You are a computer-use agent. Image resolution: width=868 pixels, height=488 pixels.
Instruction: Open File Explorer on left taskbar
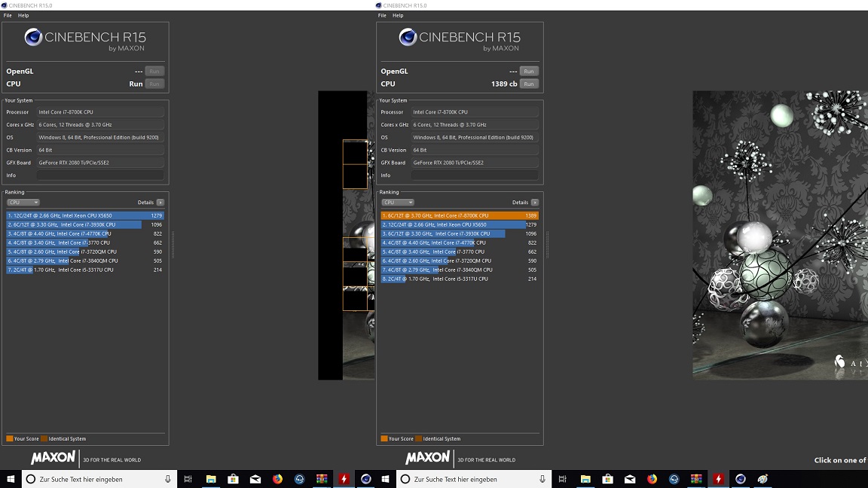click(x=211, y=479)
